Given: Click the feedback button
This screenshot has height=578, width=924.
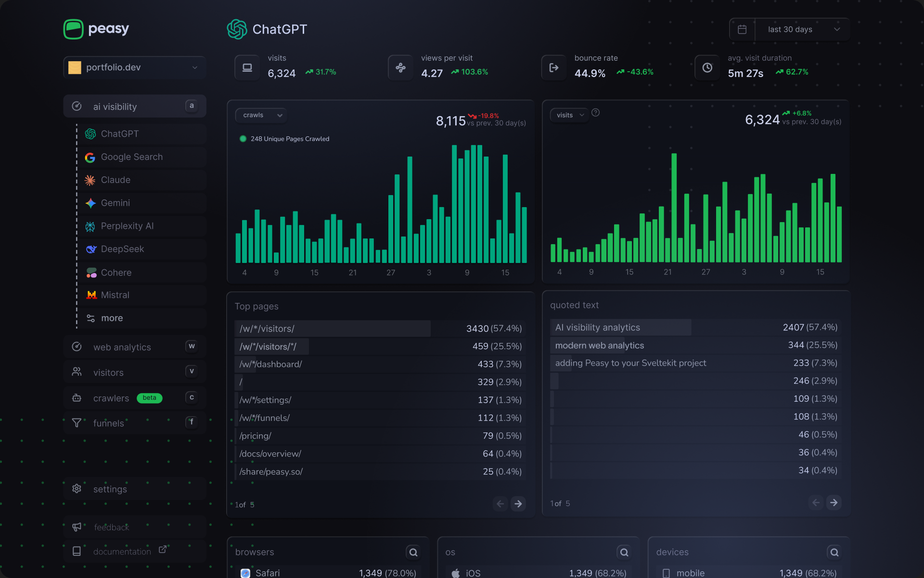Looking at the screenshot, I should point(111,527).
